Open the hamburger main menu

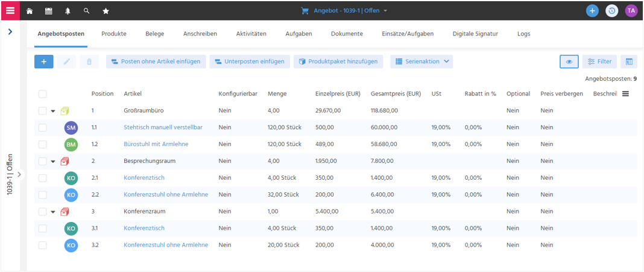pos(10,10)
